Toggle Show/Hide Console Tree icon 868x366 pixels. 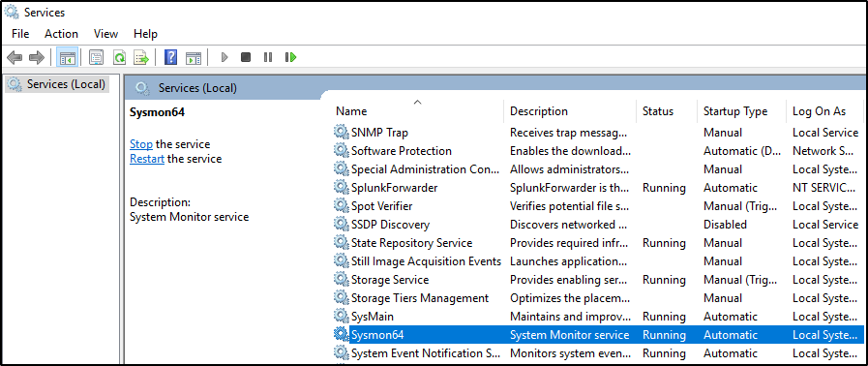67,57
